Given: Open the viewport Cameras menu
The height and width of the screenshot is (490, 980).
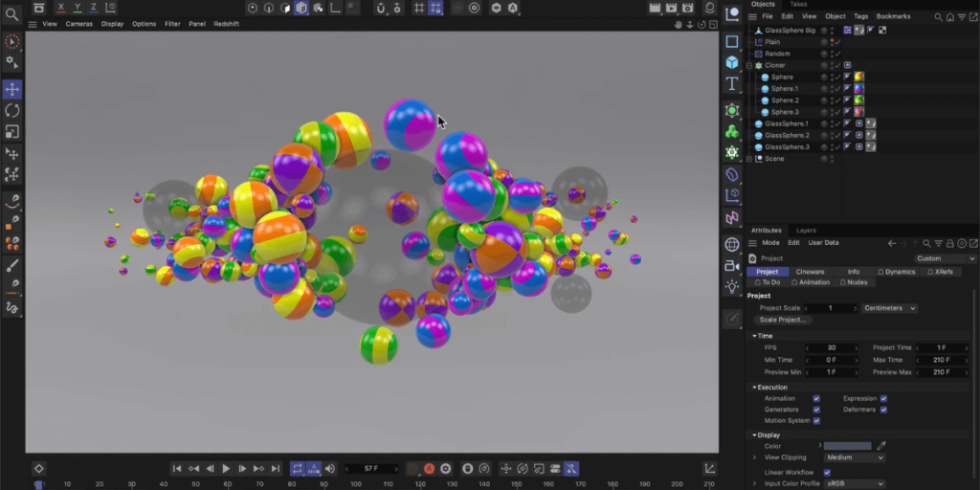Looking at the screenshot, I should 78,24.
